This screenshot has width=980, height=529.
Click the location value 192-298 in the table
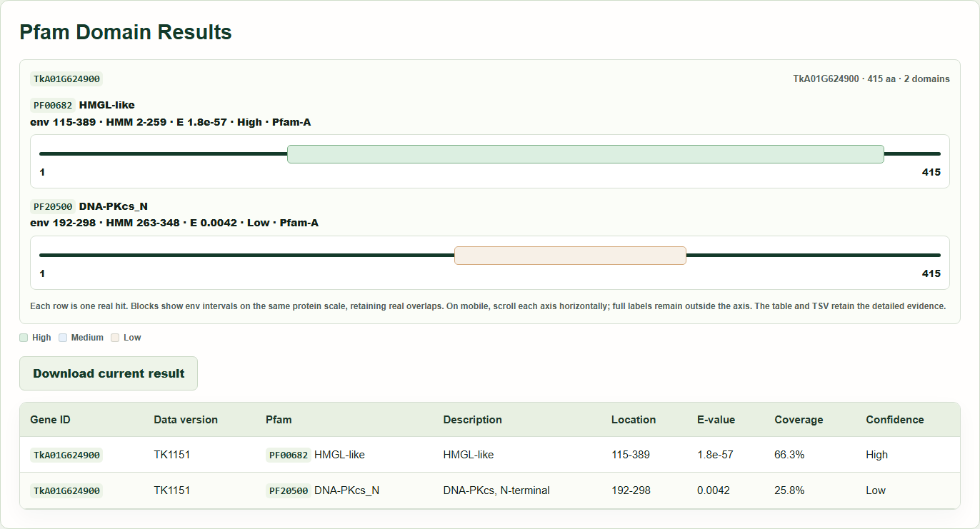pyautogui.click(x=631, y=490)
